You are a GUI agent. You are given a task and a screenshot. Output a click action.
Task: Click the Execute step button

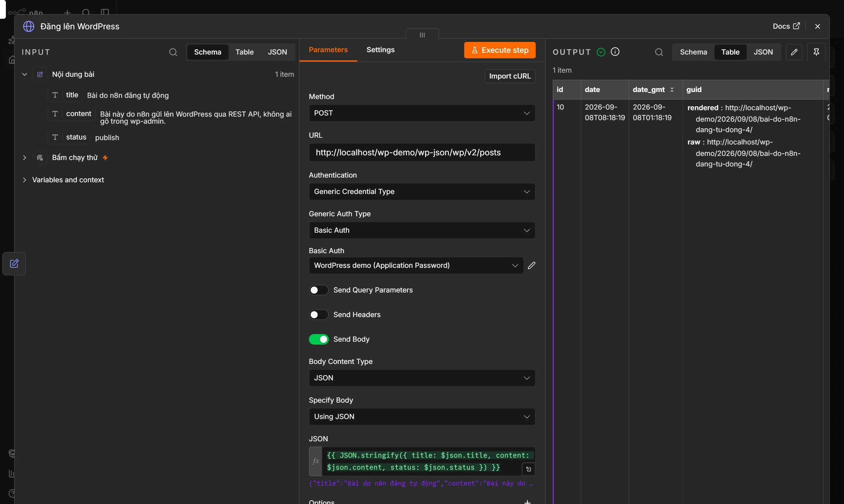500,50
